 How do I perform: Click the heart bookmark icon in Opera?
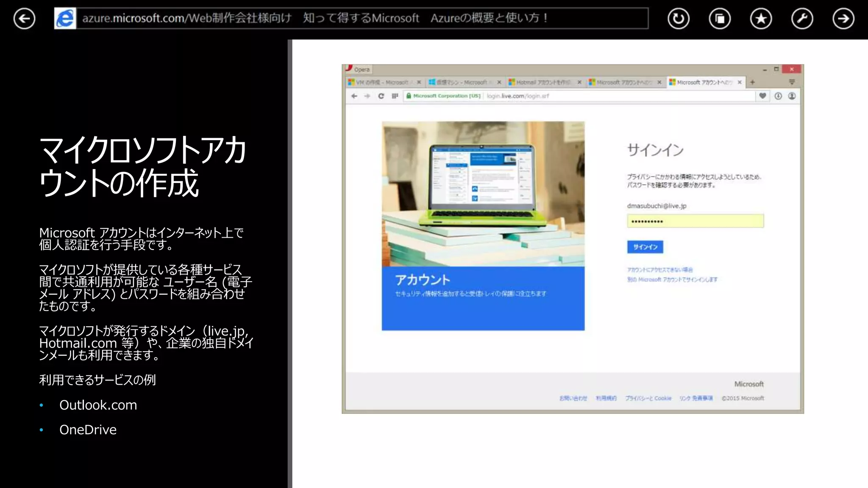(762, 96)
